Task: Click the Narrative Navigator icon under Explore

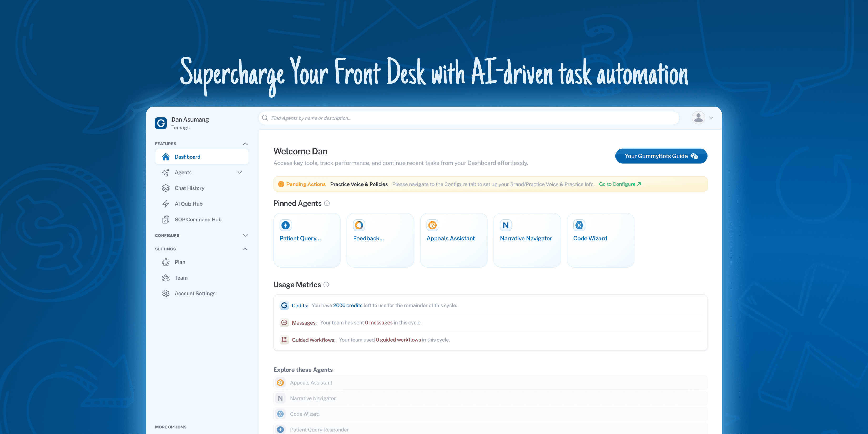Action: tap(280, 398)
